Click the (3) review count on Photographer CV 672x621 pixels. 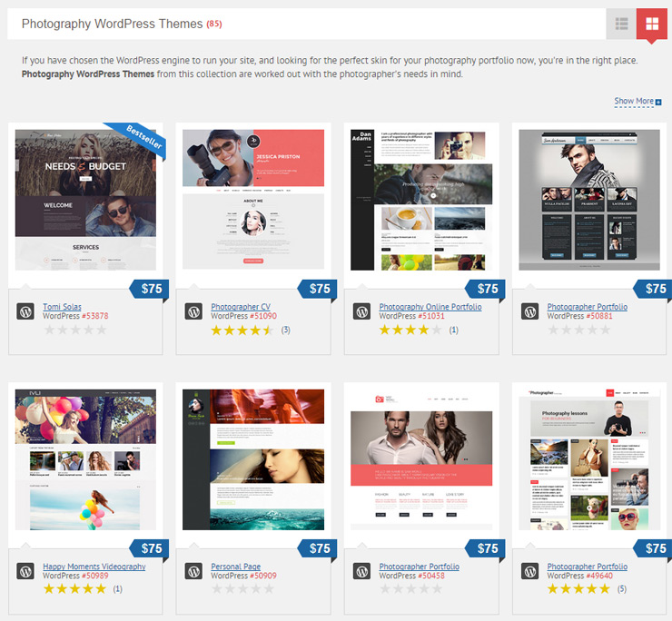pyautogui.click(x=286, y=330)
